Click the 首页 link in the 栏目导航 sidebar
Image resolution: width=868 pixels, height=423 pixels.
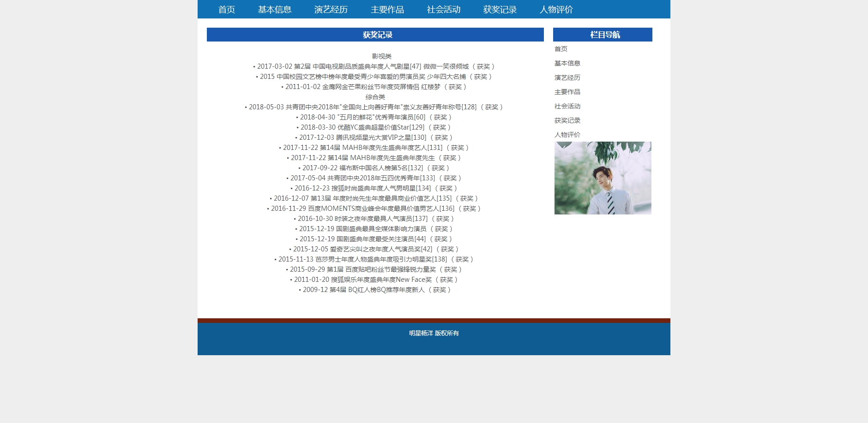coord(561,49)
